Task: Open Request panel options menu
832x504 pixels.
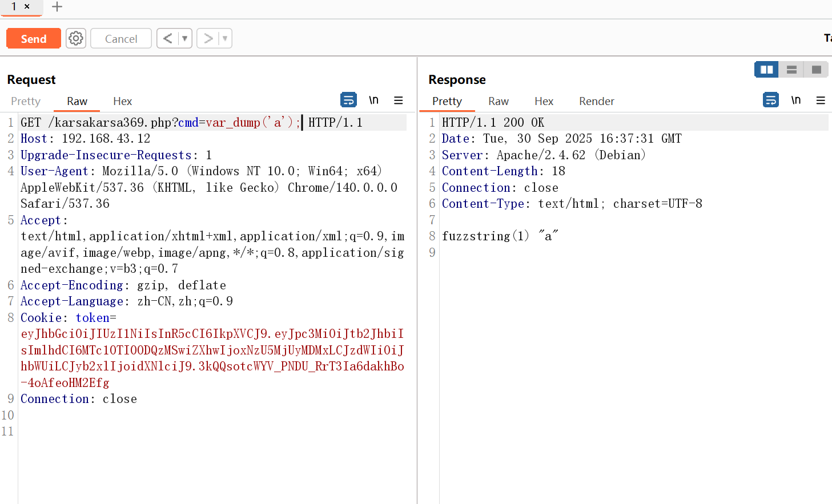Action: [399, 100]
